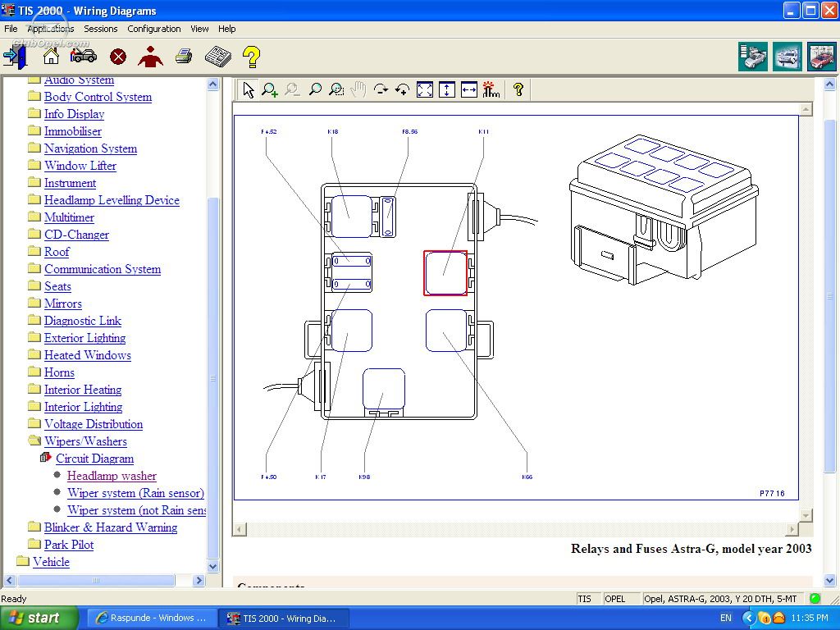840x630 pixels.
Task: Fit diagram to height icon
Action: [447, 90]
